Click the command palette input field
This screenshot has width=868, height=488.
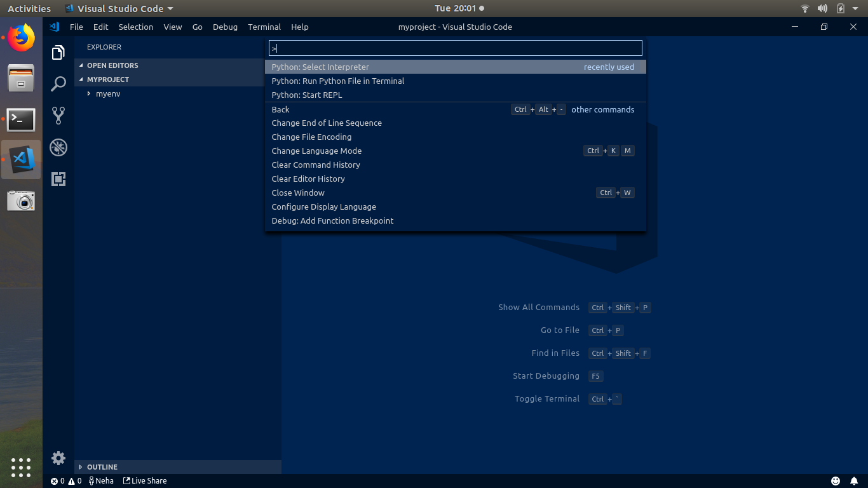(x=455, y=48)
